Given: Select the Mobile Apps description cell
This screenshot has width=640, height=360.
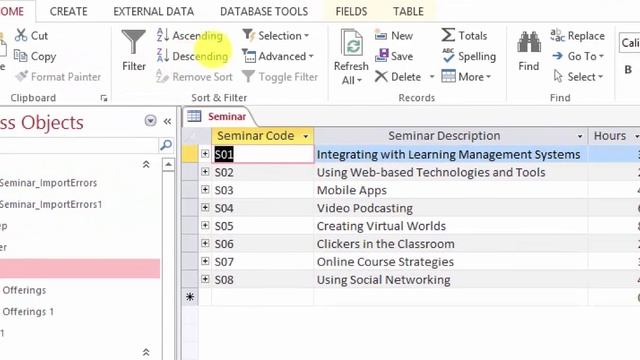Looking at the screenshot, I should click(451, 190).
